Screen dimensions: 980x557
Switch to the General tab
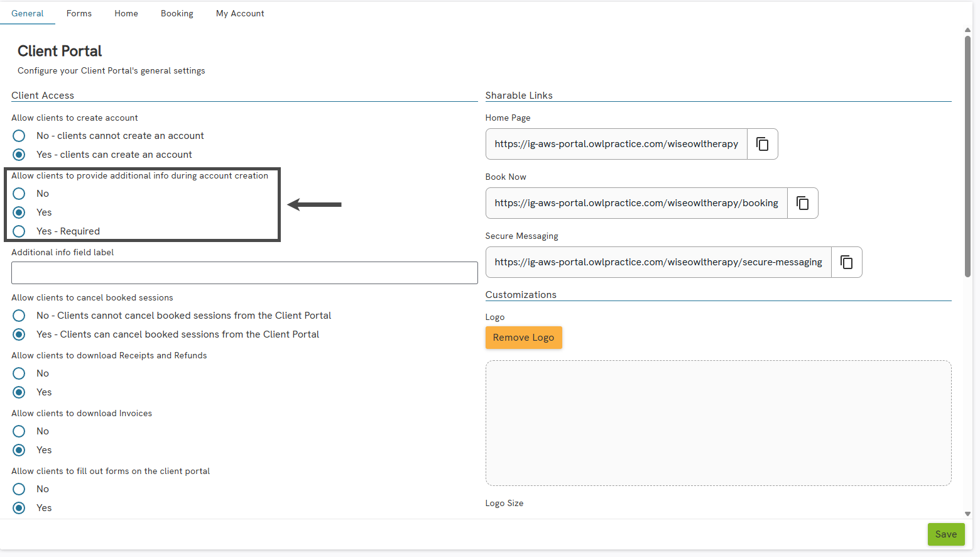click(28, 13)
